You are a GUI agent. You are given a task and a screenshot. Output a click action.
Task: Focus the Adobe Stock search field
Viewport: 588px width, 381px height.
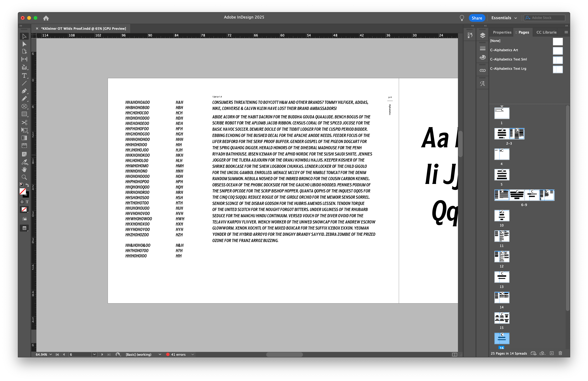(x=544, y=18)
